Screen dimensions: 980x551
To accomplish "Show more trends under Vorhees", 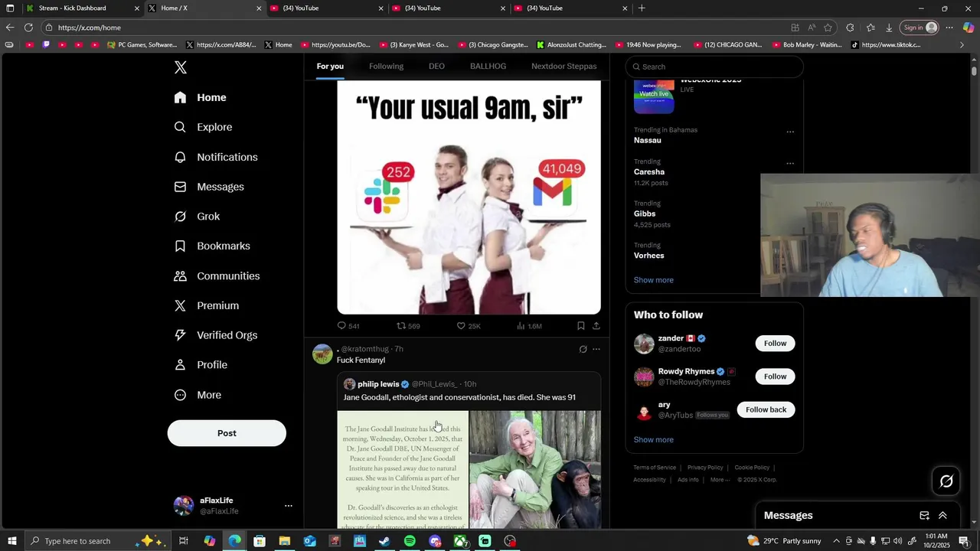I will pyautogui.click(x=653, y=280).
